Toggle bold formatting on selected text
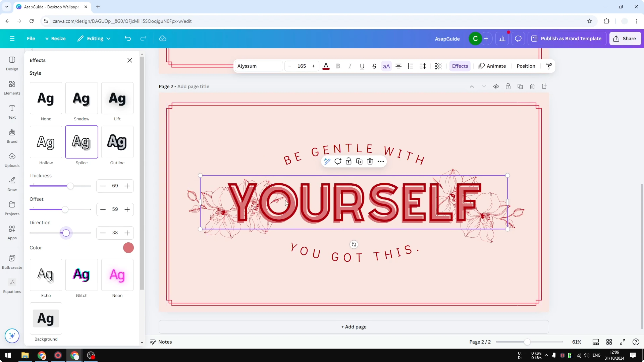This screenshot has width=644, height=362. point(338,66)
